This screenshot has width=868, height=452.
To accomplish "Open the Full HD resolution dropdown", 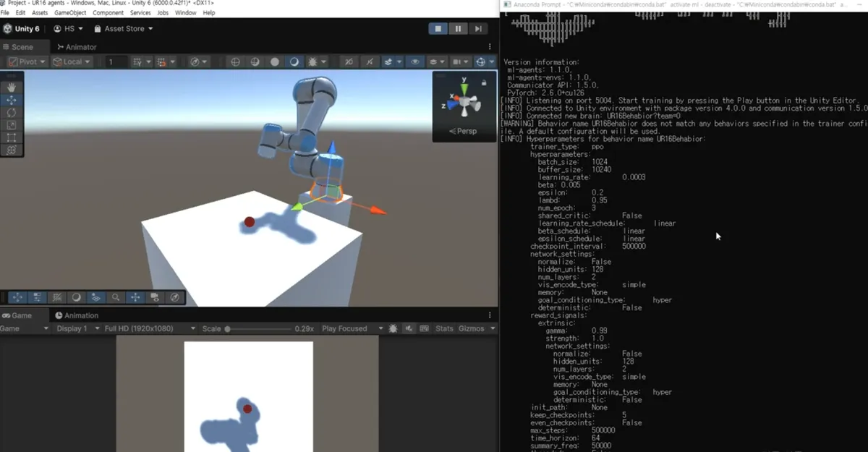I will (x=150, y=328).
